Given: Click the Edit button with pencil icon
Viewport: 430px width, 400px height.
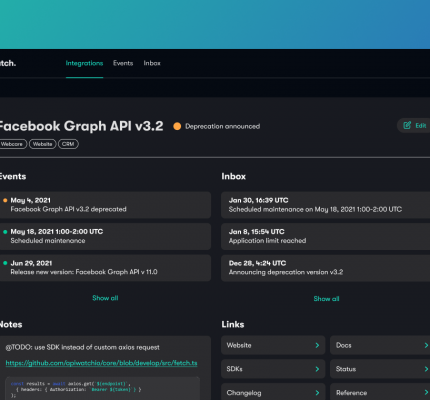Looking at the screenshot, I should [414, 126].
